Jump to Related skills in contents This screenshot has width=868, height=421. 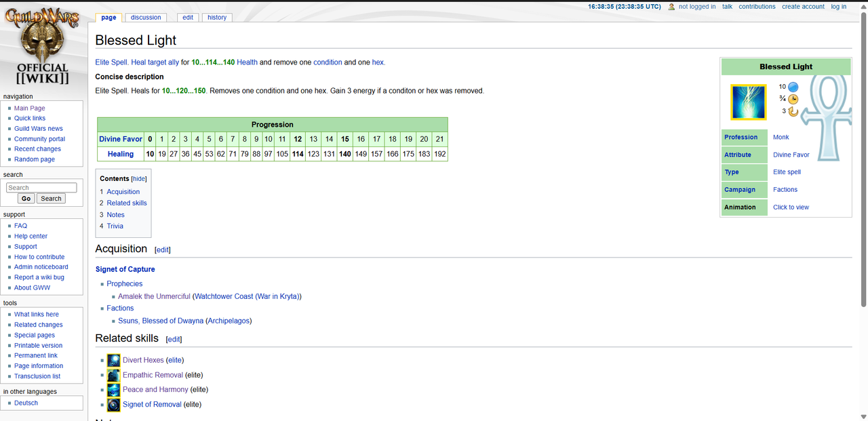click(127, 203)
